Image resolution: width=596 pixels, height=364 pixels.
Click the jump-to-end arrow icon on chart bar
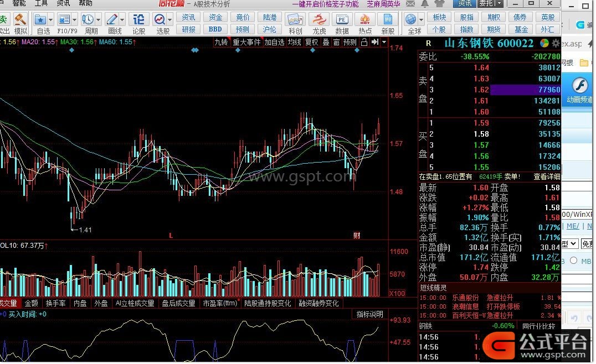click(375, 41)
